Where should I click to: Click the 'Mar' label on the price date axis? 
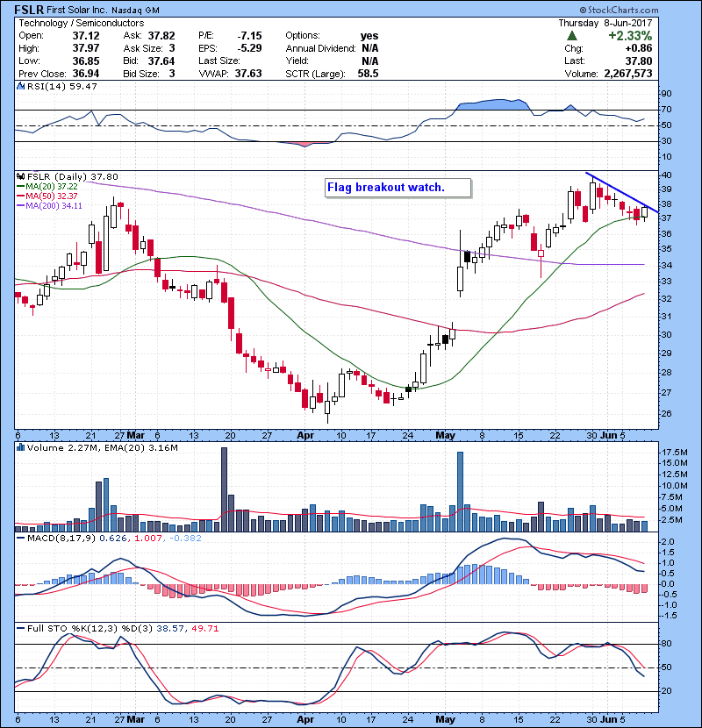(134, 434)
